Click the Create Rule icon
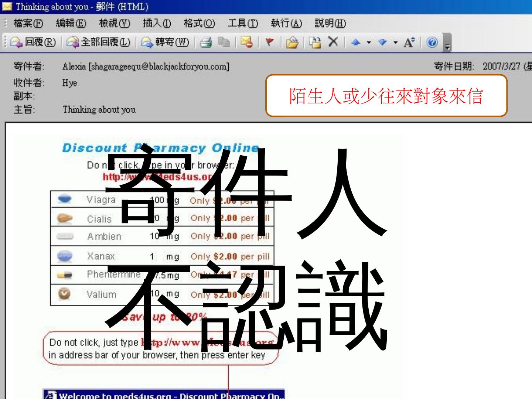This screenshot has height=399, width=532. tap(315, 42)
